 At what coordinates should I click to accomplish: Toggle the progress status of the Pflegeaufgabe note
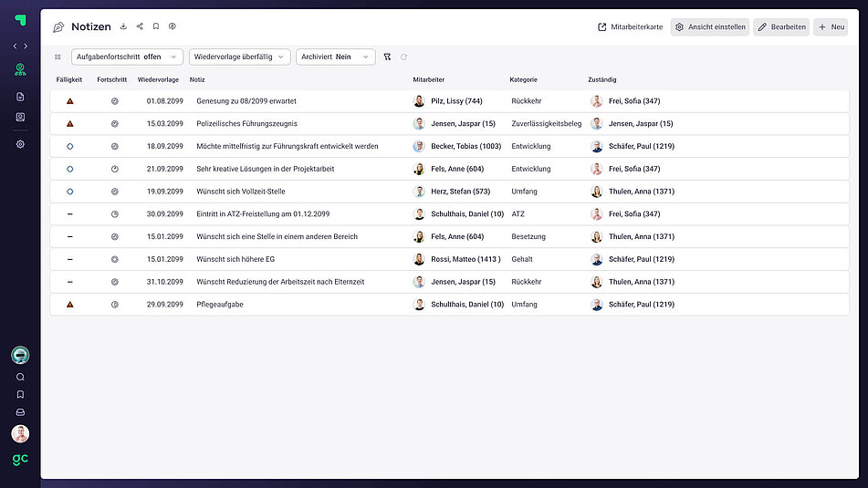point(115,305)
